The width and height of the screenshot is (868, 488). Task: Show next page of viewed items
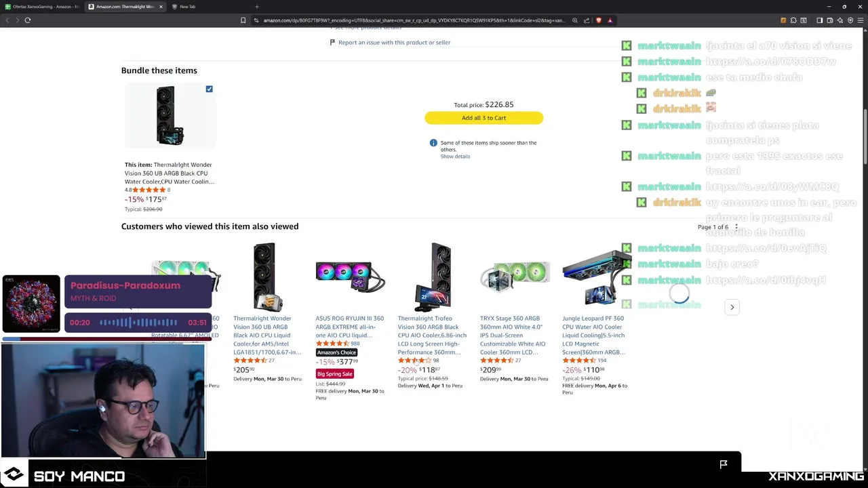732,307
